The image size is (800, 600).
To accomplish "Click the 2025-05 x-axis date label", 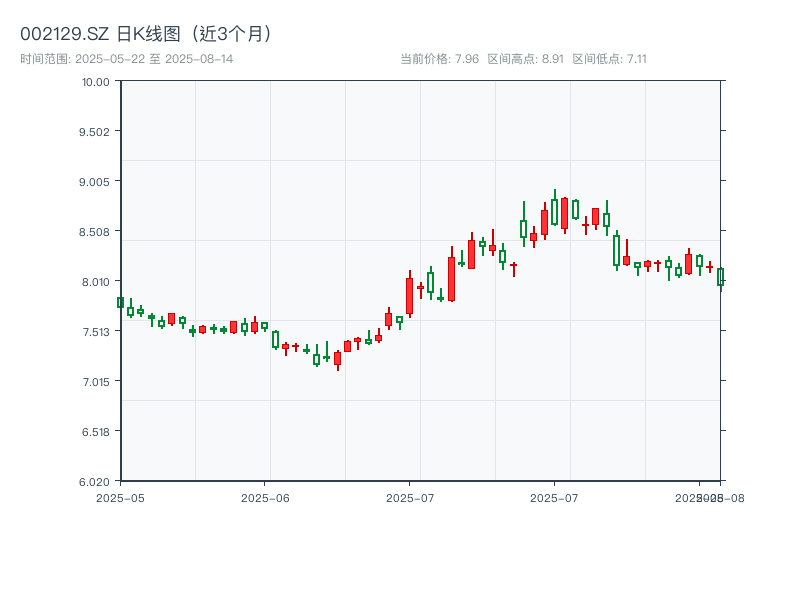I will (120, 497).
